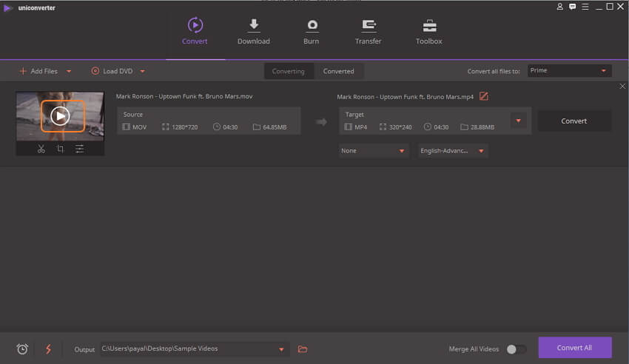Screen dimensions: 629x364
Task: Click the Convert button for the video
Action: 574,121
